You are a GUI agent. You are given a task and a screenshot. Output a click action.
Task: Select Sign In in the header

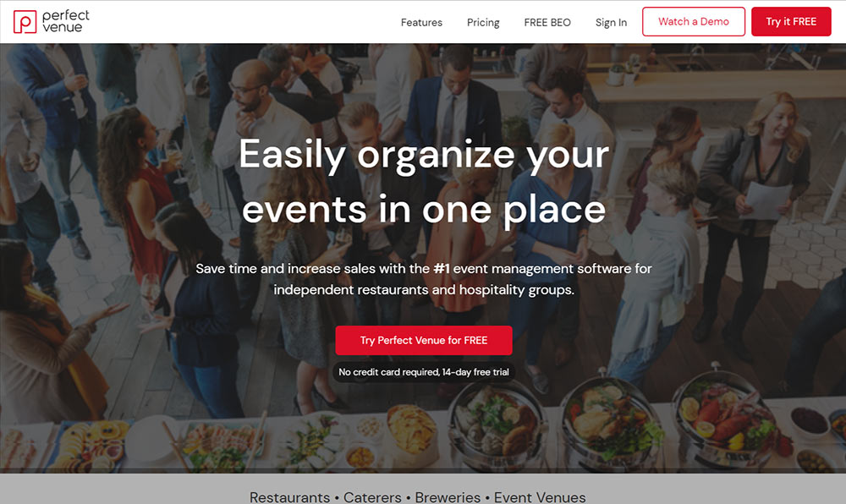coord(611,22)
